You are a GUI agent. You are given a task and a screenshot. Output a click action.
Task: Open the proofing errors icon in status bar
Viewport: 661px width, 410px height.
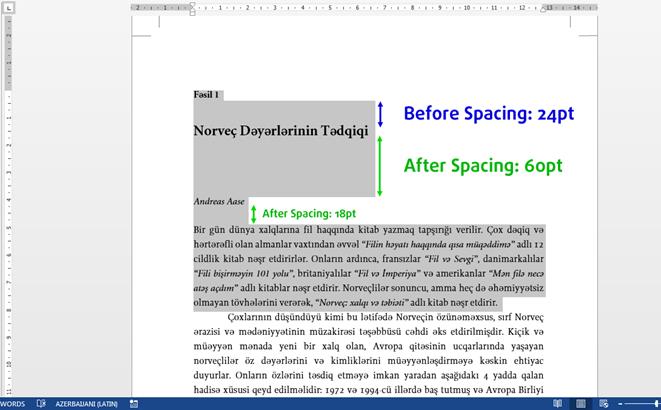tap(41, 403)
